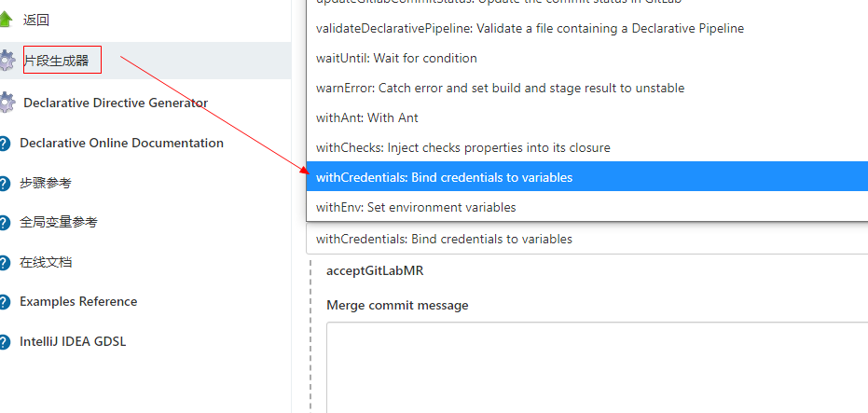Open the sample step combo box
The height and width of the screenshot is (413, 868).
pyautogui.click(x=587, y=240)
